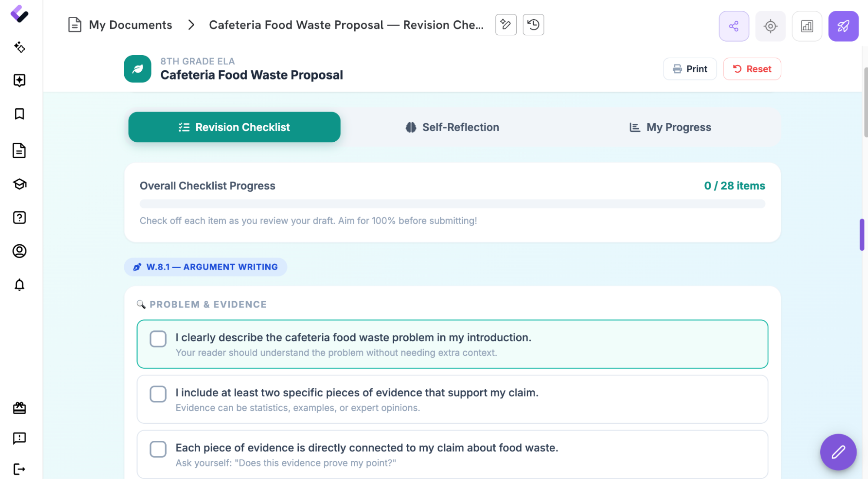
Task: Click the Print button
Action: coord(690,69)
